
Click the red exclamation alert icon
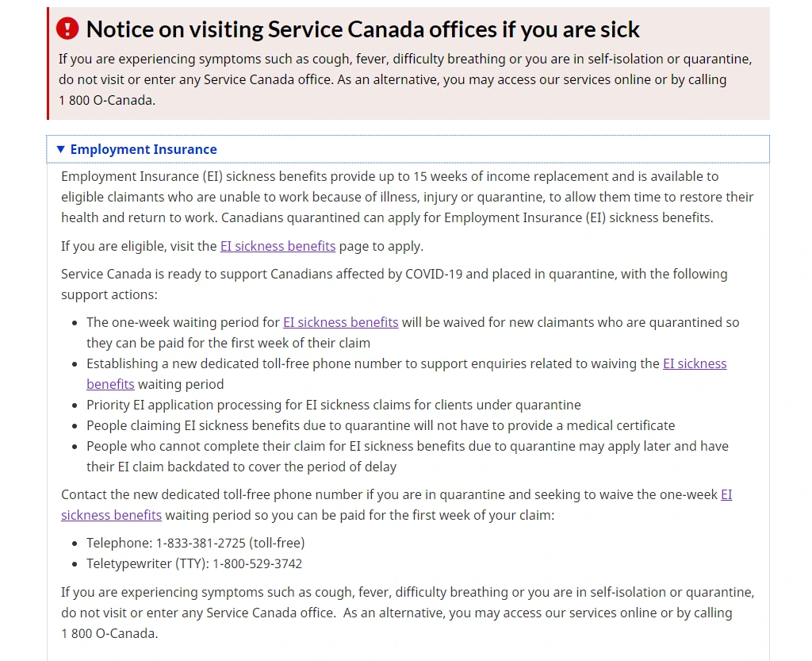coord(67,29)
